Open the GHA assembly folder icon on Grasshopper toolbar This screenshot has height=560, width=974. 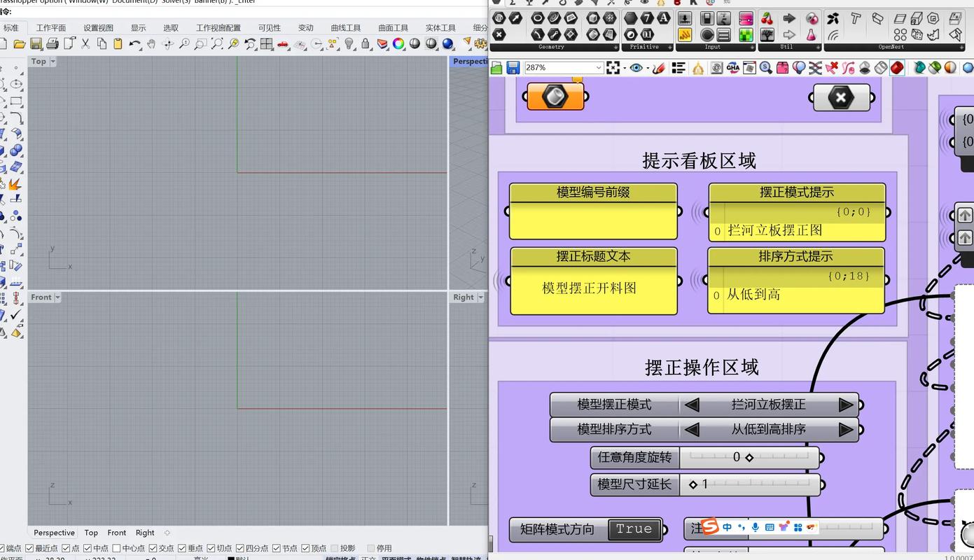click(733, 68)
